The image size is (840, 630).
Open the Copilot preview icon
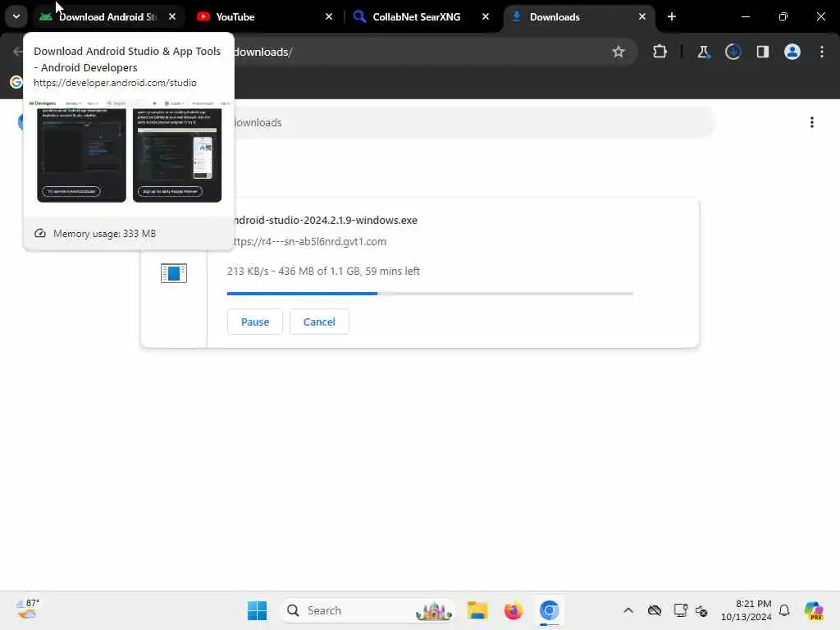814,610
